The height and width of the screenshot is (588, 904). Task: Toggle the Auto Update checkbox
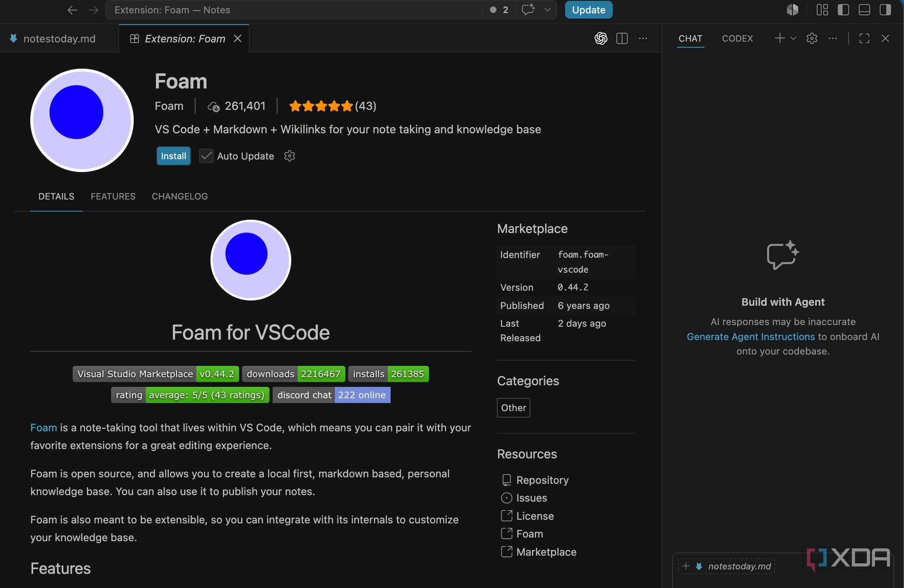(206, 156)
